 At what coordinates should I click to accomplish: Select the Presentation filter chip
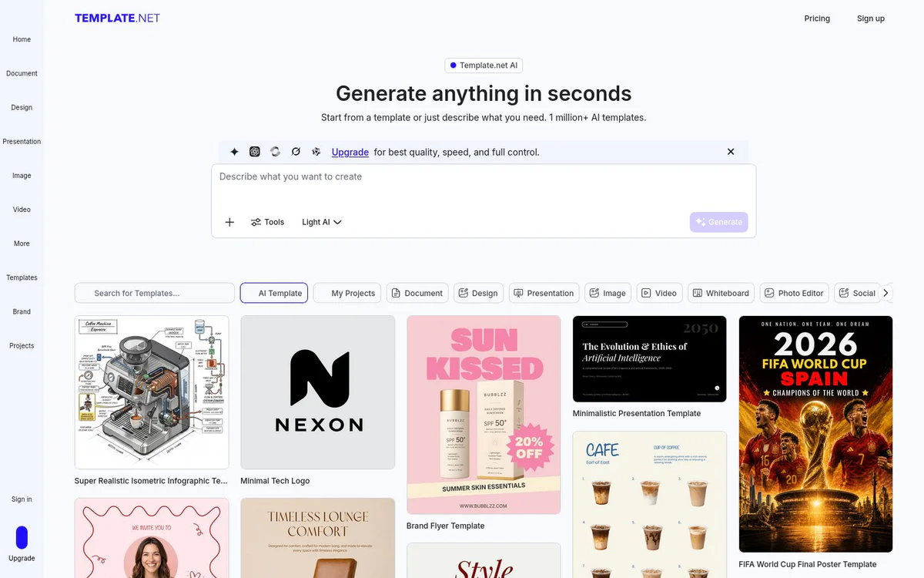coord(544,293)
